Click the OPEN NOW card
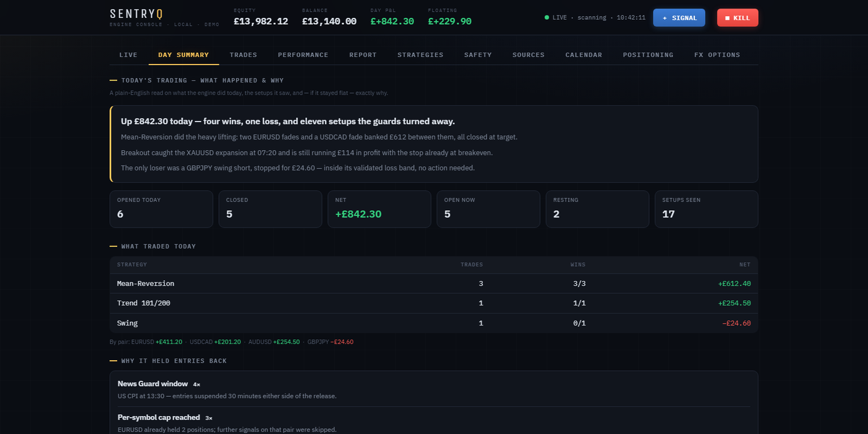This screenshot has height=434, width=868. pyautogui.click(x=488, y=209)
